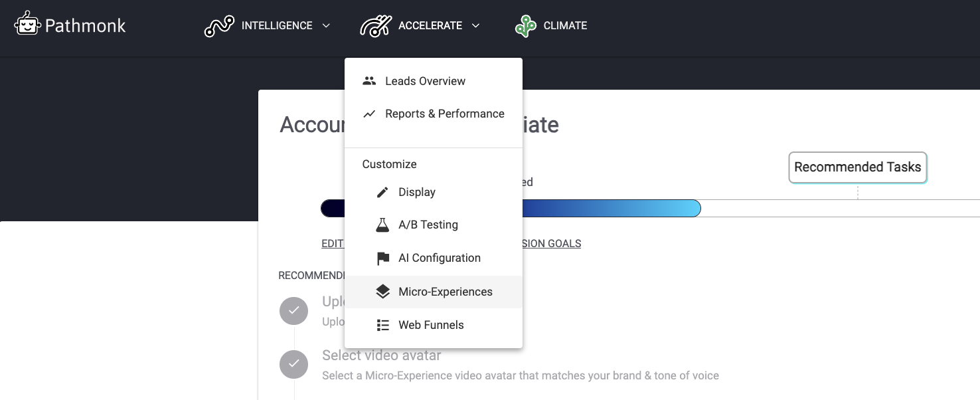Image resolution: width=980 pixels, height=400 pixels.
Task: Select Web Funnels from the menu
Action: 431,325
